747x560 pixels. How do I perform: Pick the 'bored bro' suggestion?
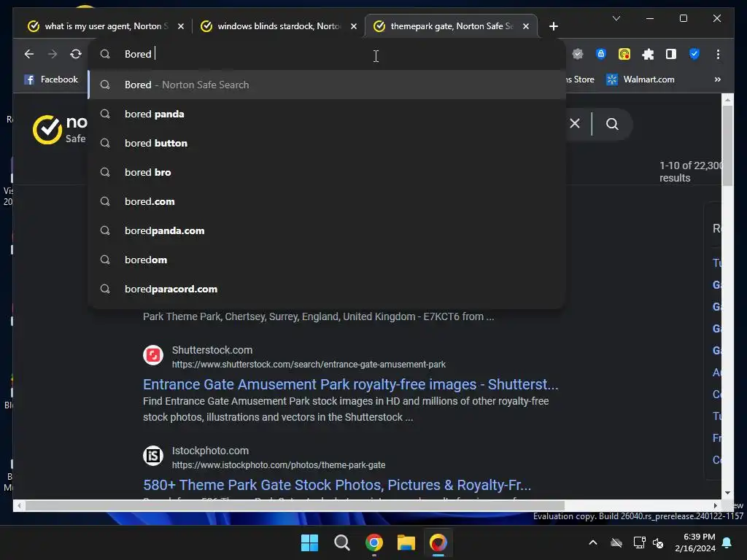coord(327,172)
